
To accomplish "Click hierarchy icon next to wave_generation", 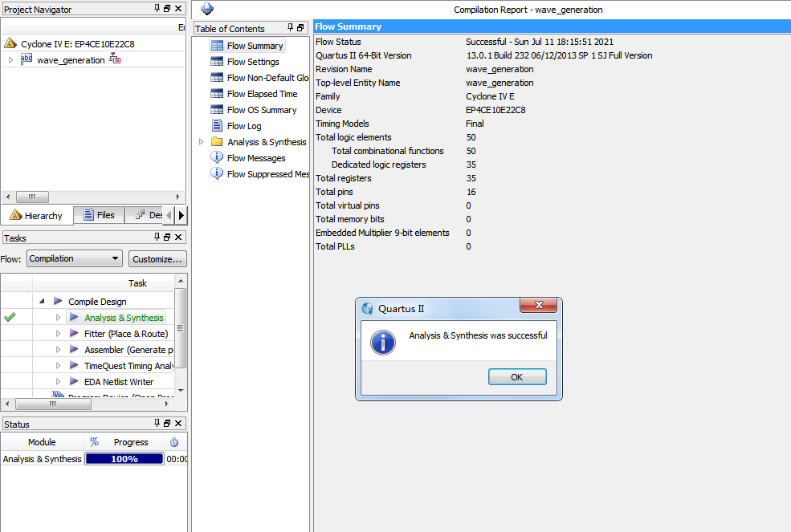I will pos(115,59).
